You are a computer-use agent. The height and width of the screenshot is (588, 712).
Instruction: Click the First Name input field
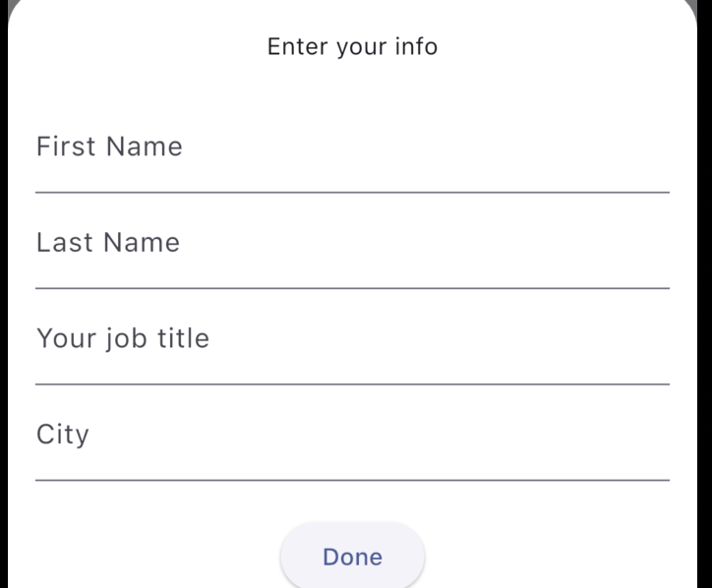pos(352,157)
